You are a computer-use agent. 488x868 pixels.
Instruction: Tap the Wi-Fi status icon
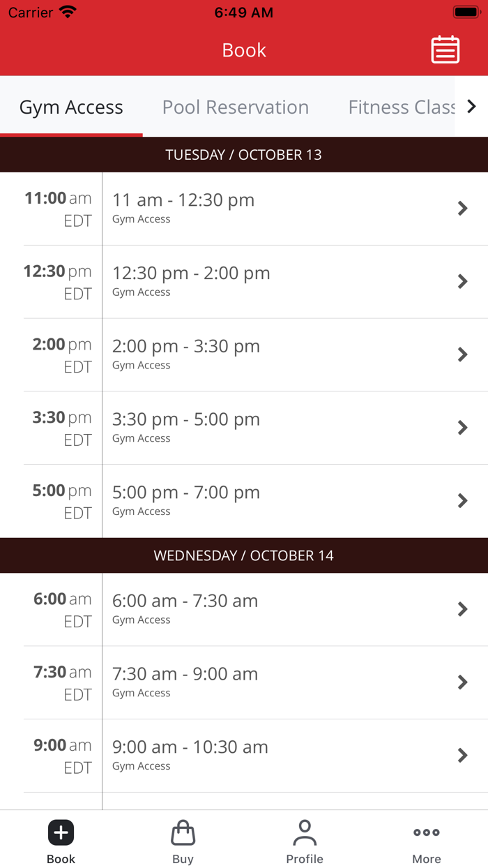[68, 13]
